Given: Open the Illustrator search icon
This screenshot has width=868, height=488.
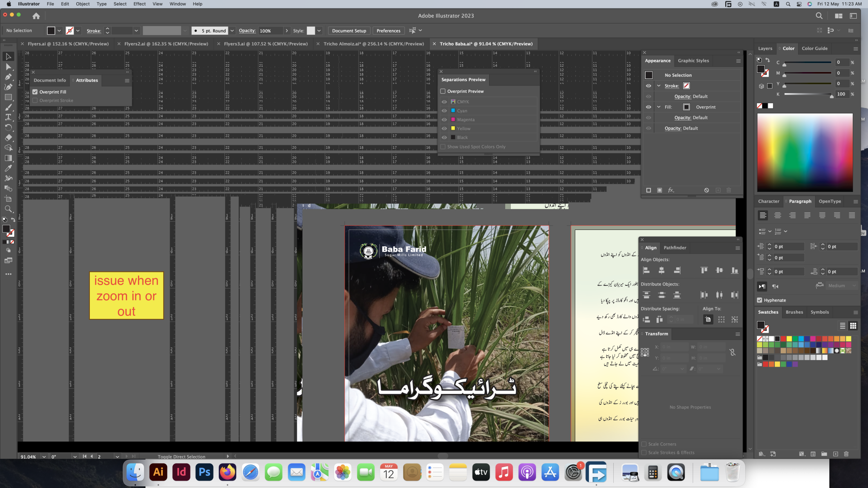Looking at the screenshot, I should click(x=819, y=16).
